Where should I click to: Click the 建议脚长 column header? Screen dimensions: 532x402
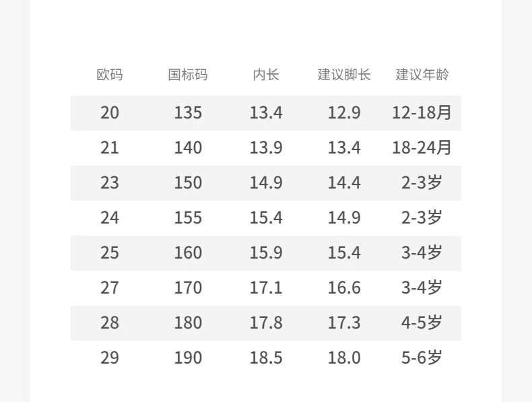pyautogui.click(x=344, y=75)
